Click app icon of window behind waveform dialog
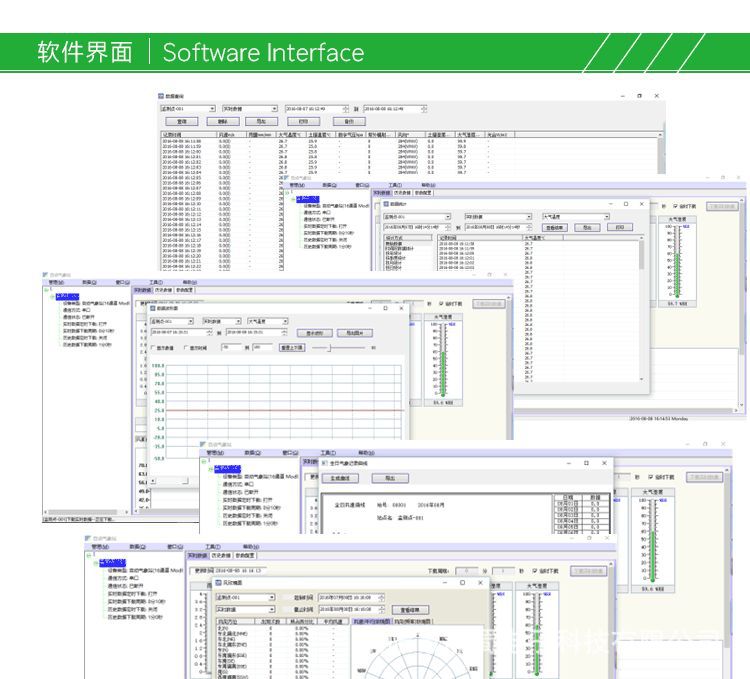This screenshot has width=750, height=679. tap(45, 274)
